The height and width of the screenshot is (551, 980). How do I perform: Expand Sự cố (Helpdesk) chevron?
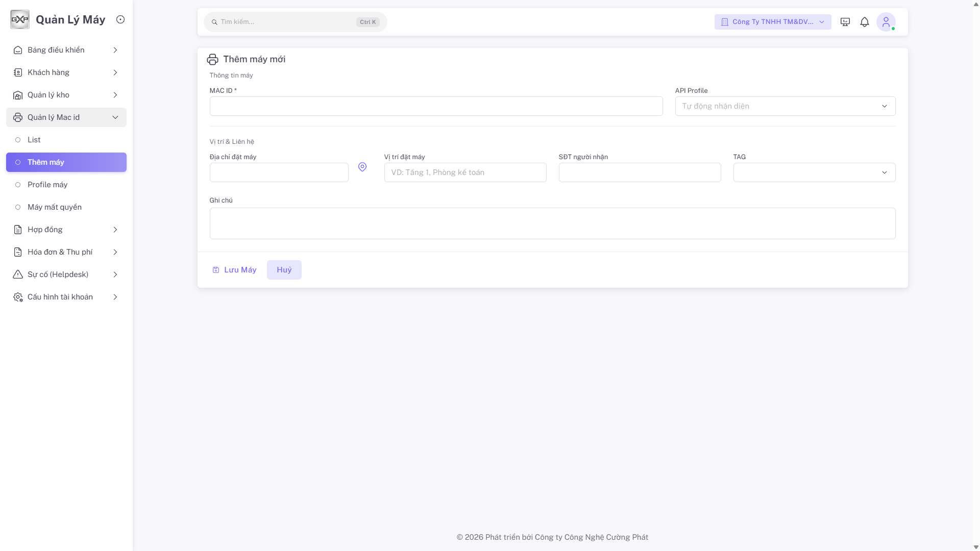point(115,274)
